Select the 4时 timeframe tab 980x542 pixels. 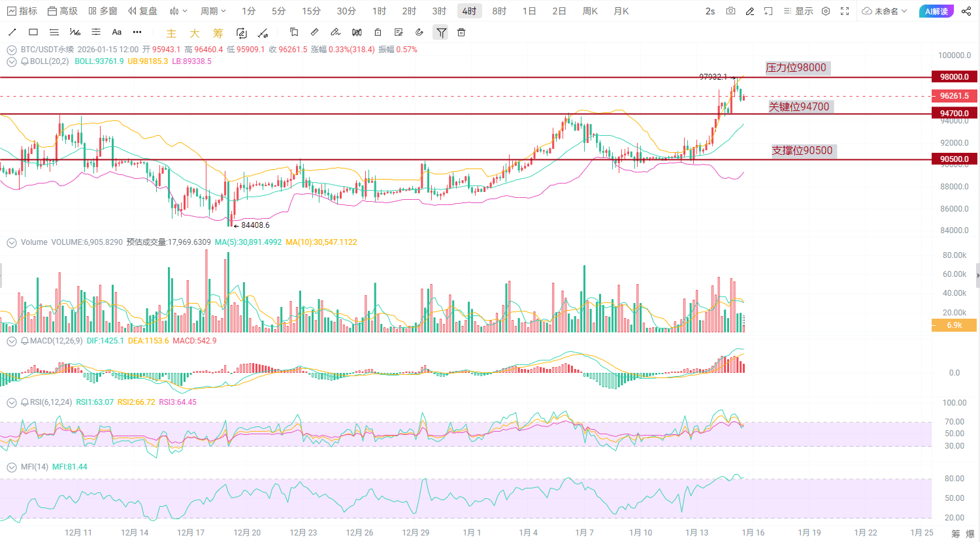(469, 11)
